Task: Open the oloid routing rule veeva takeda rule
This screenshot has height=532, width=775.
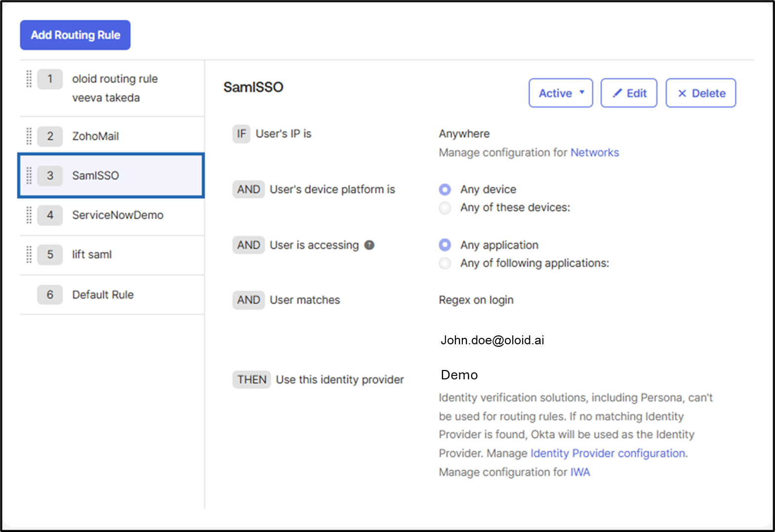Action: 112,88
